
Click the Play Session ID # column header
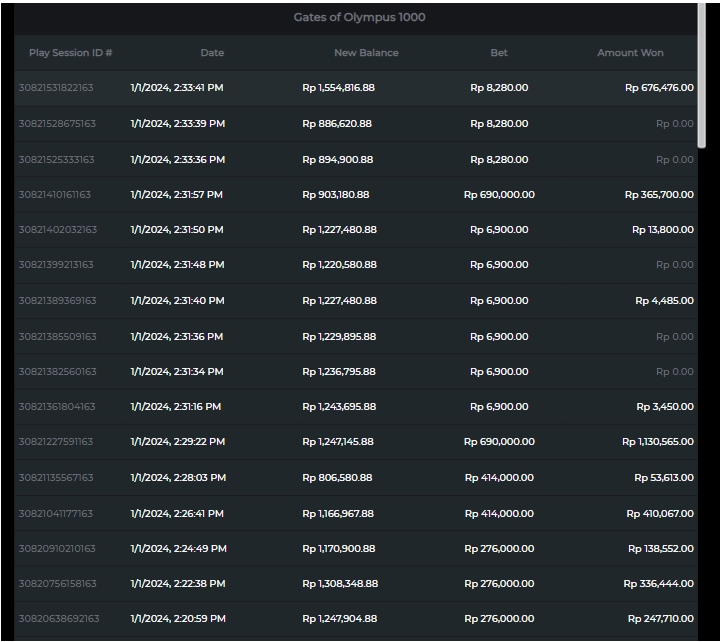[70, 53]
